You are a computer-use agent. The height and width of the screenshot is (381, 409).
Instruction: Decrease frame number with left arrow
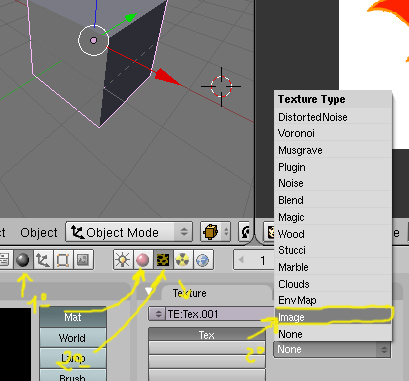pos(241,259)
